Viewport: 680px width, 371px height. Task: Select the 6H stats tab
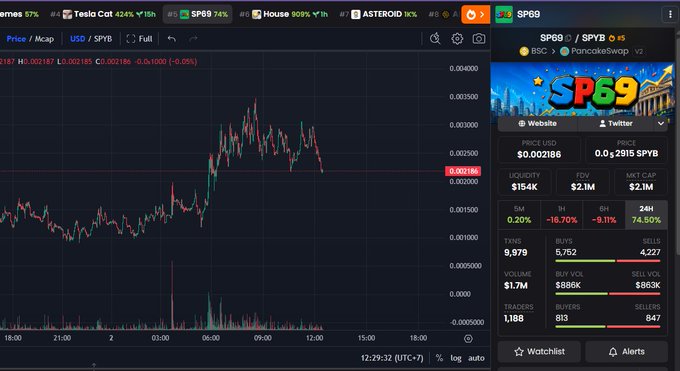click(604, 215)
